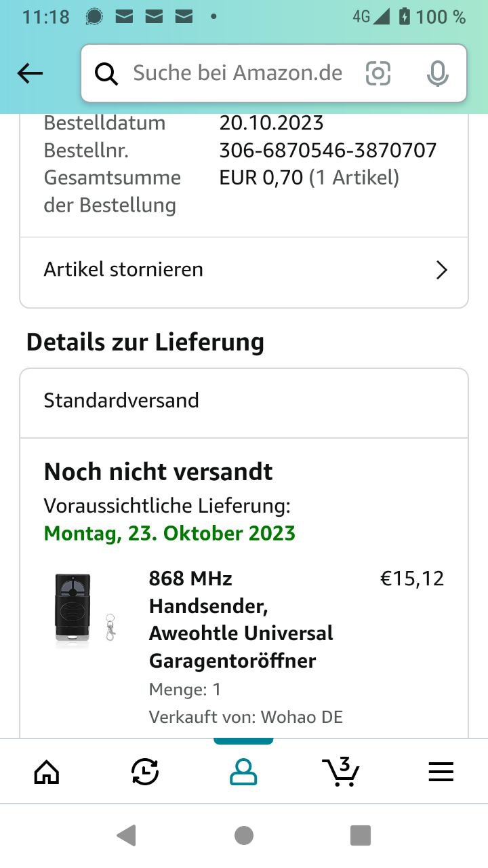Expand Artikel stornieren chevron
This screenshot has width=488, height=868.
(x=442, y=271)
